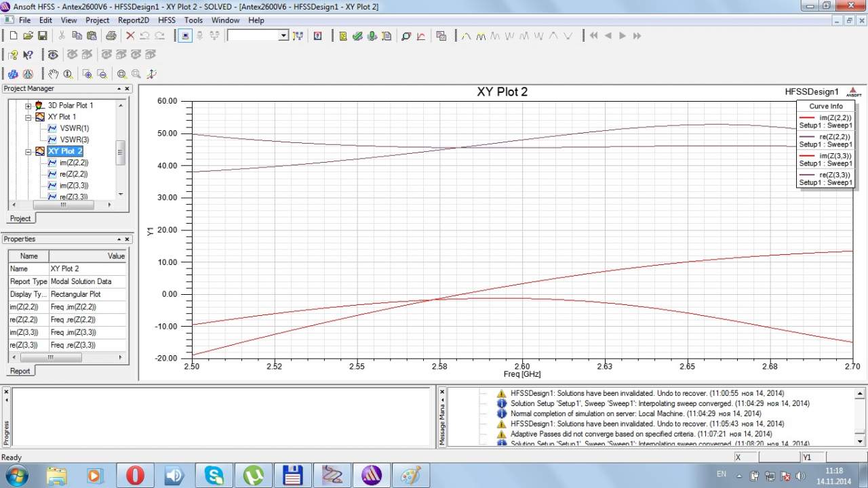Viewport: 868px width, 488px height.
Task: Select the Pan hand tool
Action: coord(53,74)
